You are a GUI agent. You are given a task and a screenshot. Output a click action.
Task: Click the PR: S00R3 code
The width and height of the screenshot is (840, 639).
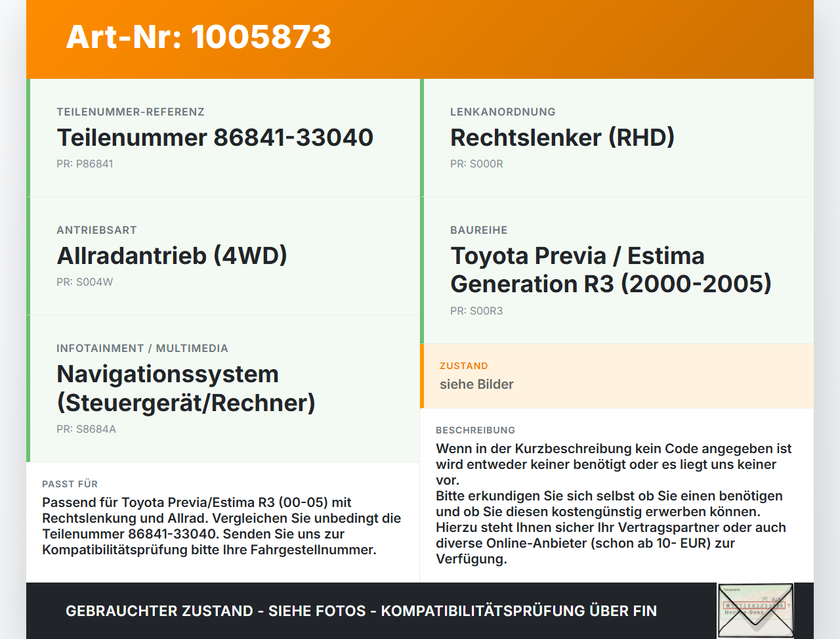click(476, 311)
